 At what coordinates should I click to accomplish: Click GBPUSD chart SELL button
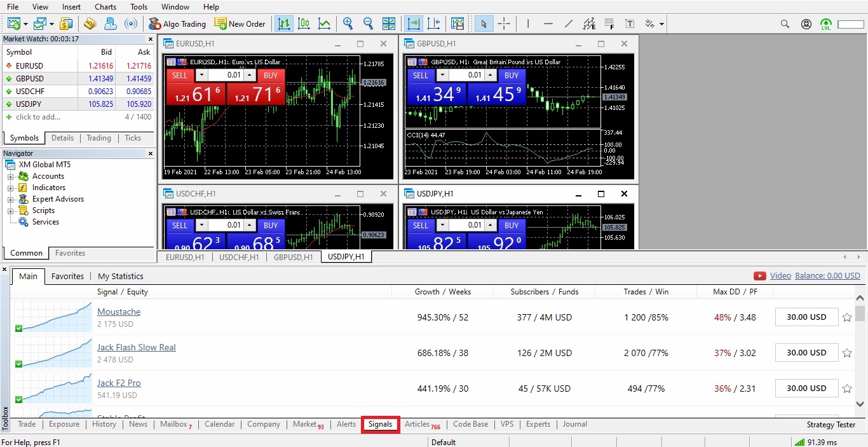pos(421,75)
